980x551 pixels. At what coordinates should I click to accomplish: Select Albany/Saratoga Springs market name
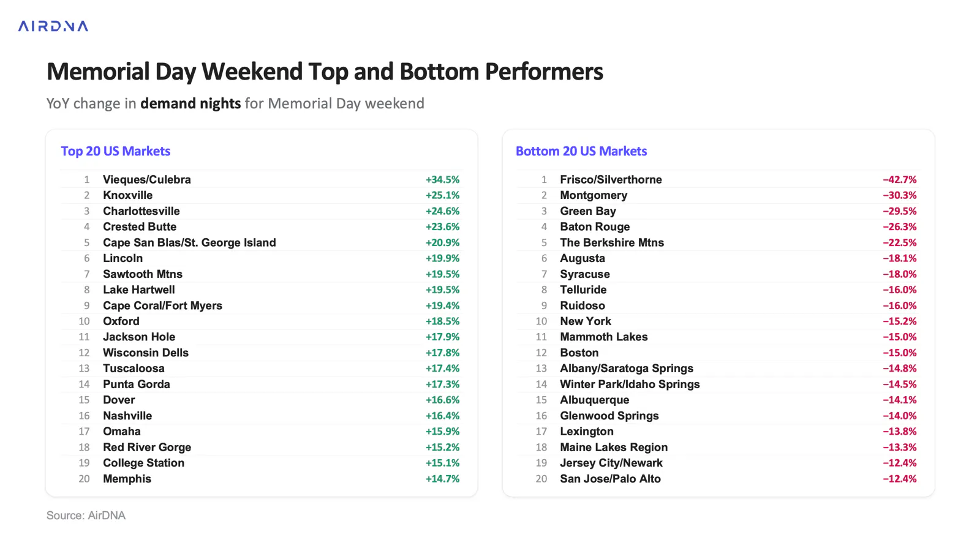pos(627,369)
